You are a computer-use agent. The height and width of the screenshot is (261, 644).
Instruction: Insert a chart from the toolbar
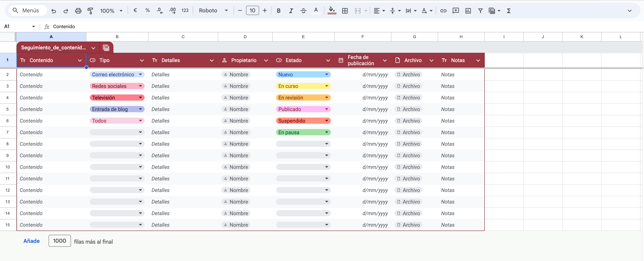click(x=468, y=10)
